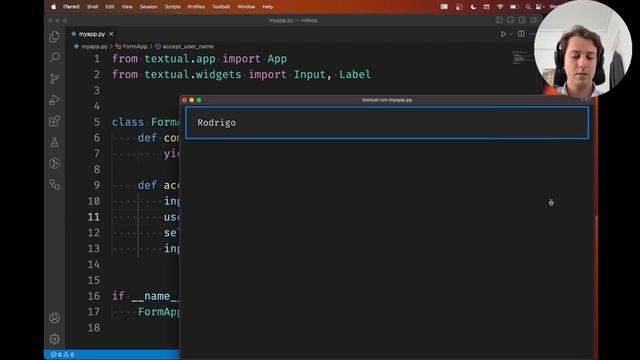Click line number 1 in the gutter

coord(97,59)
